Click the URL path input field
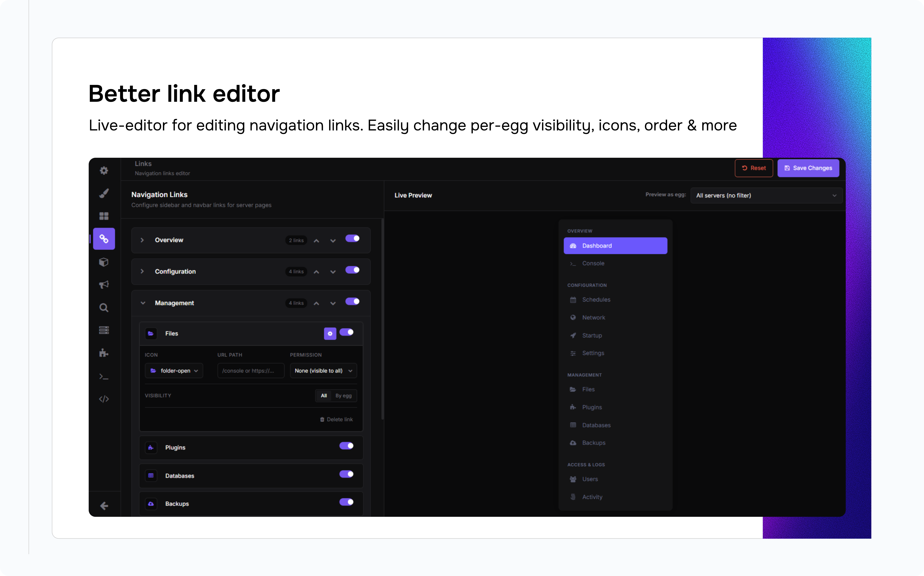 [x=251, y=371]
